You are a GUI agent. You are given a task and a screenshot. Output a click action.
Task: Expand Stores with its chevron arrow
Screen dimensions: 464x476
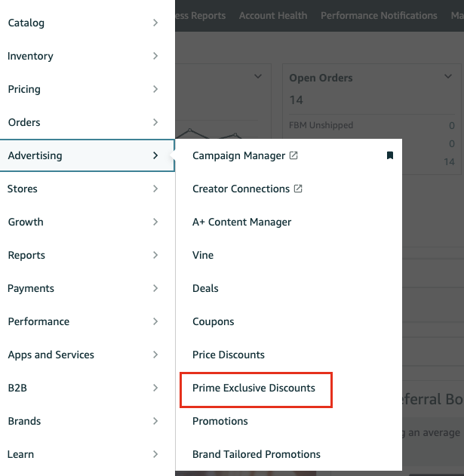pos(155,189)
